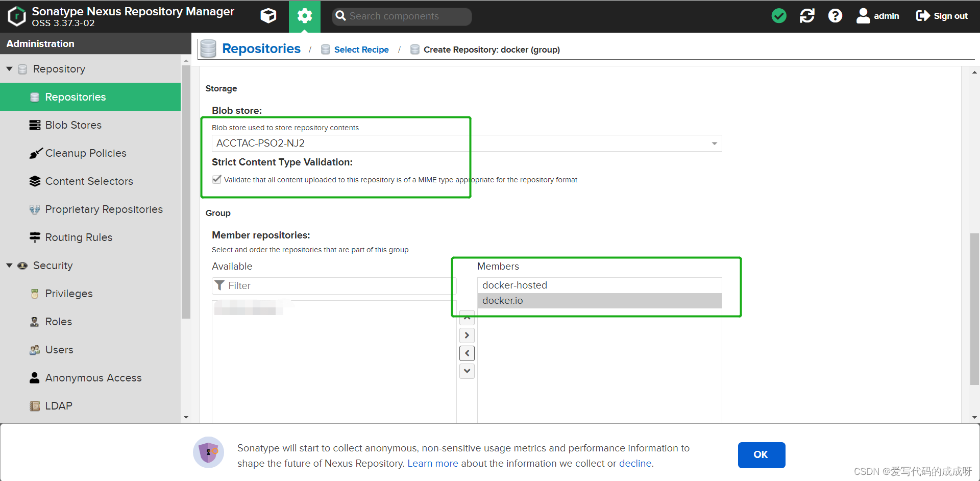Click the Learn more link
The image size is (980, 481).
[433, 463]
